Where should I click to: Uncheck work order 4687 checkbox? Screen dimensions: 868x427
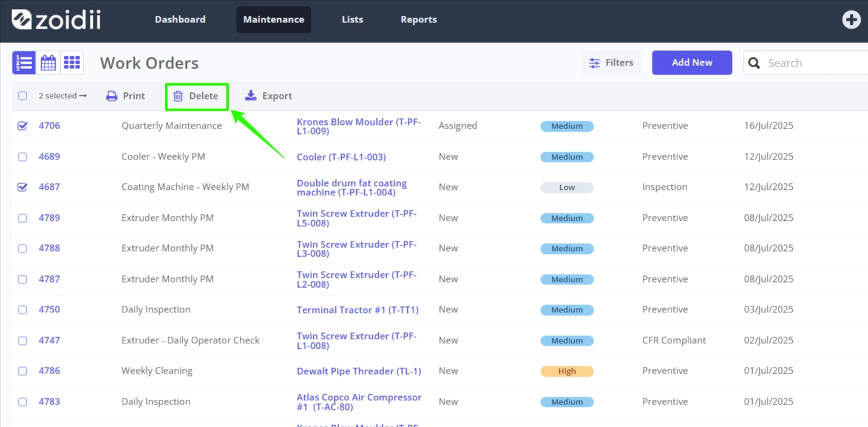tap(22, 187)
